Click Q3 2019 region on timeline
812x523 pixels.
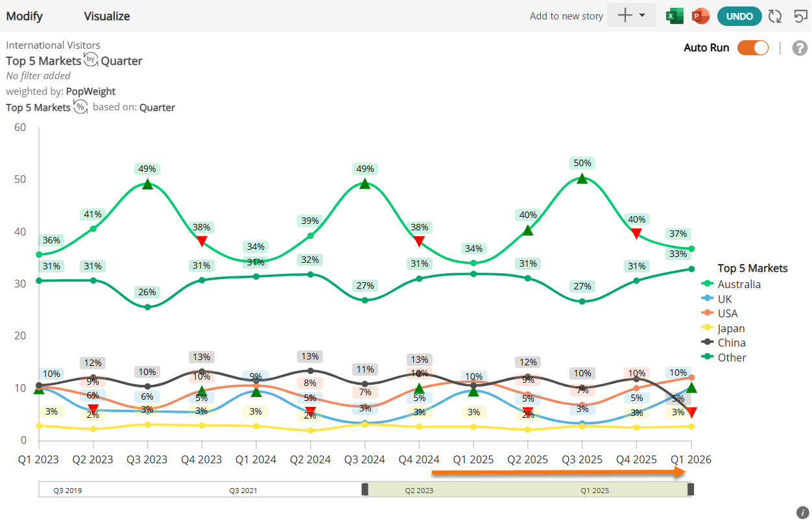(67, 491)
